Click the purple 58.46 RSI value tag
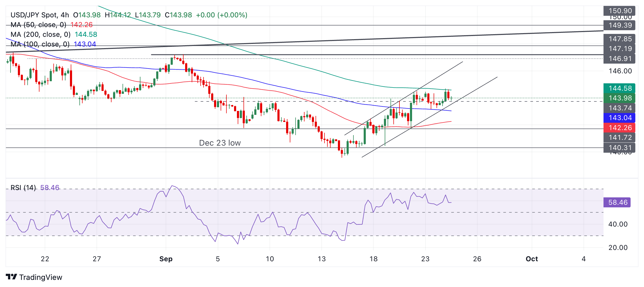This screenshot has width=644, height=287. tap(617, 202)
